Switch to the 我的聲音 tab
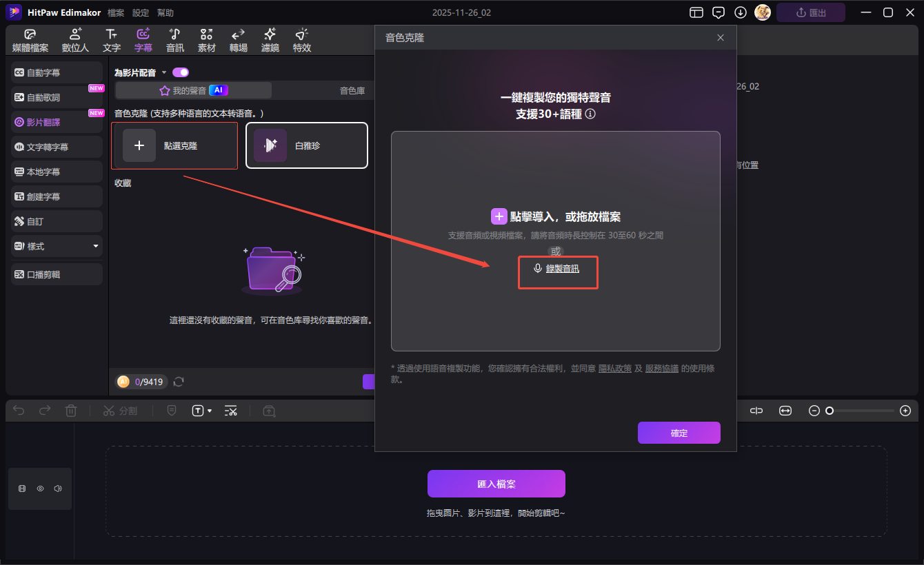The image size is (924, 565). [x=193, y=90]
